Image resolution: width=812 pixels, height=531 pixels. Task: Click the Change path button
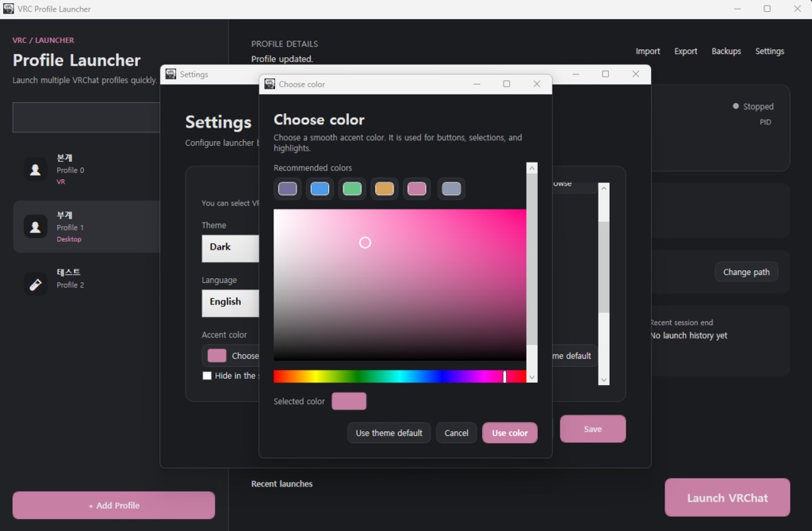[746, 272]
